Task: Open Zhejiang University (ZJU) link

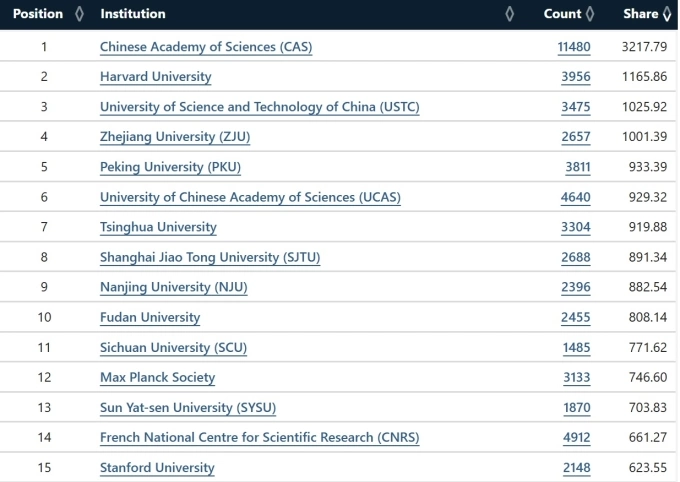Action: point(175,137)
